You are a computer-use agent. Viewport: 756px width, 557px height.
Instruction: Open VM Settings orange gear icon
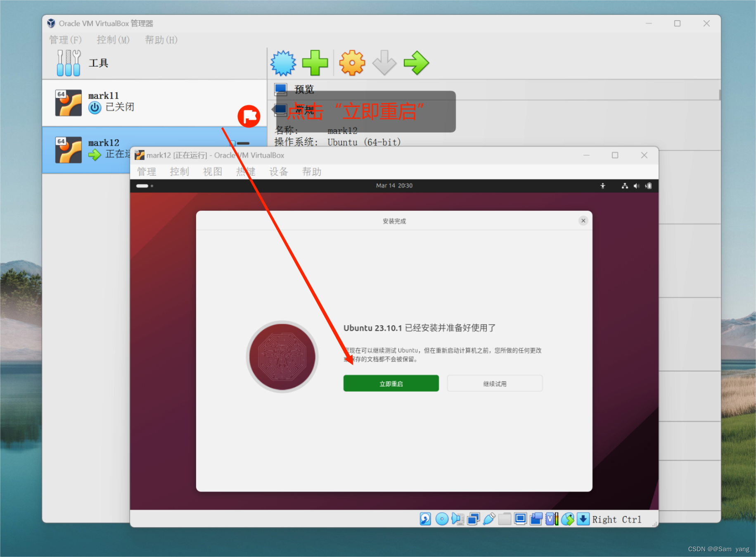[x=352, y=63]
